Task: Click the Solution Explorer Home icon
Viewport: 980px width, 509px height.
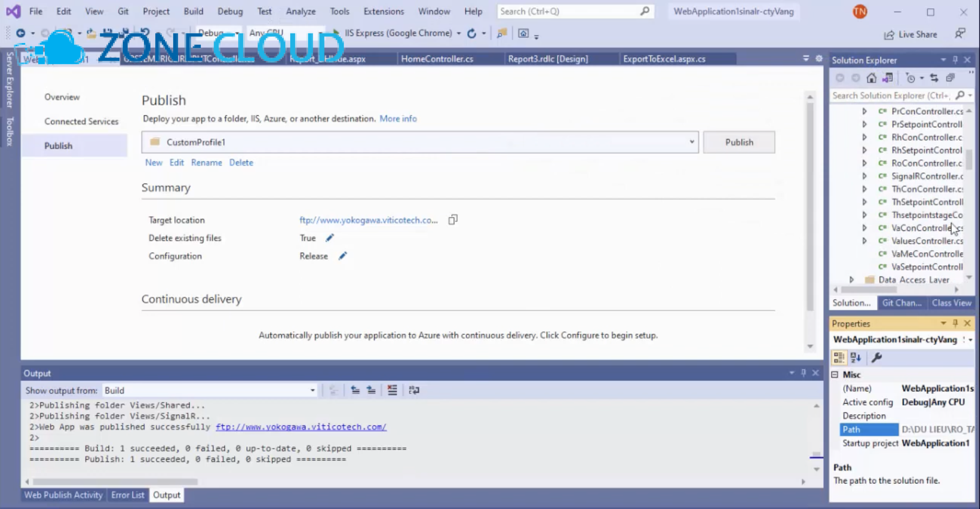Action: pyautogui.click(x=872, y=78)
